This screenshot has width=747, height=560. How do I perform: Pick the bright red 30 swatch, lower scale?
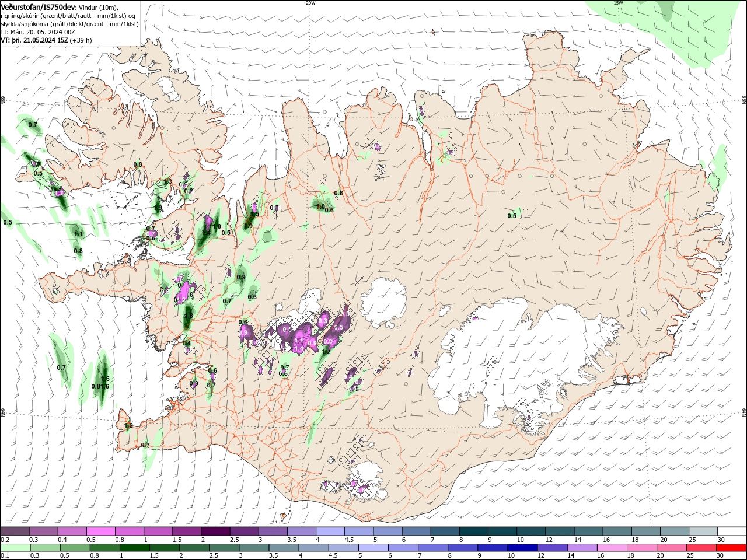coord(731,548)
